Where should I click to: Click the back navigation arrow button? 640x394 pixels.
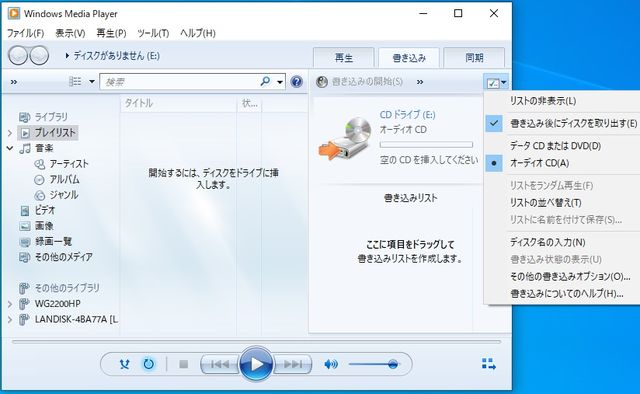click(x=18, y=56)
